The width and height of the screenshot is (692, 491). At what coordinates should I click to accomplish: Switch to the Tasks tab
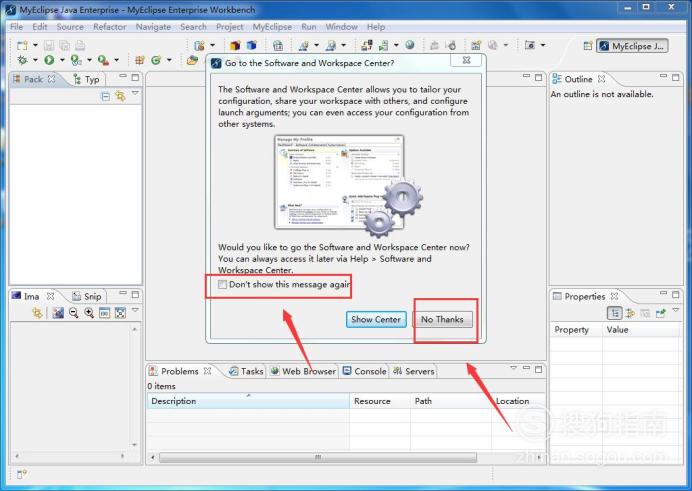point(246,371)
